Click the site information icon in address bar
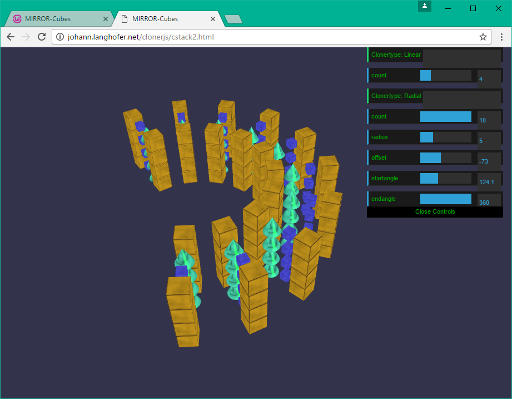 60,37
